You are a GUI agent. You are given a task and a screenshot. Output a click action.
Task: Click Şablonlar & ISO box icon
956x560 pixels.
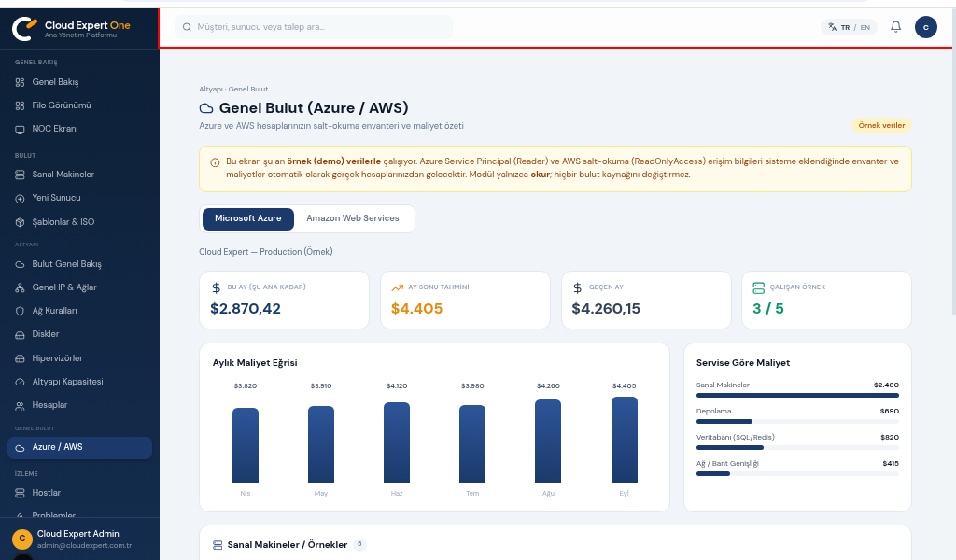tap(21, 222)
